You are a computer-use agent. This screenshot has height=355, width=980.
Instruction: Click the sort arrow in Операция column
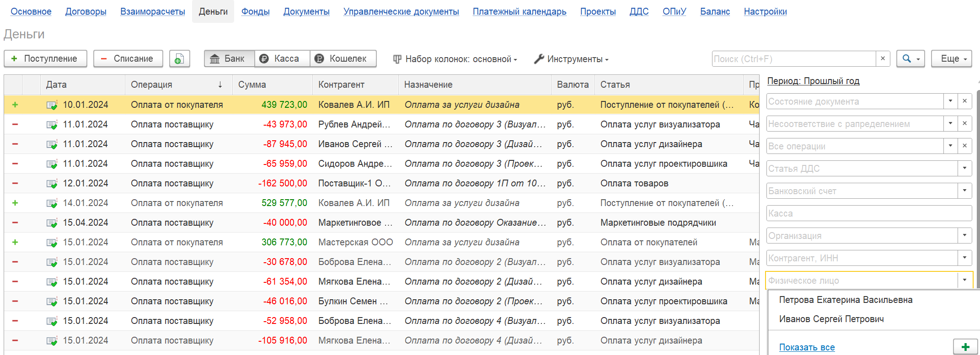tap(220, 85)
